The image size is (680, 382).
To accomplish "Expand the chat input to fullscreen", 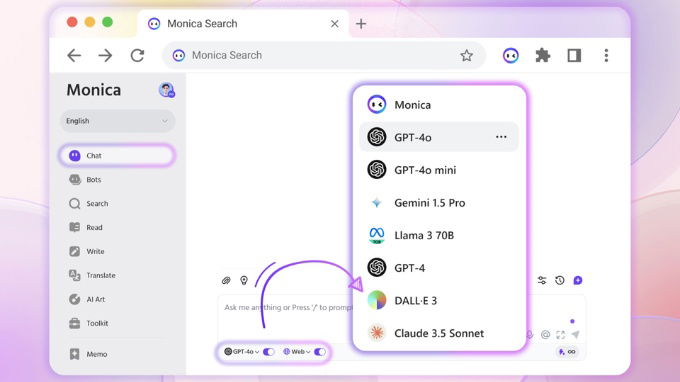I will point(561,334).
